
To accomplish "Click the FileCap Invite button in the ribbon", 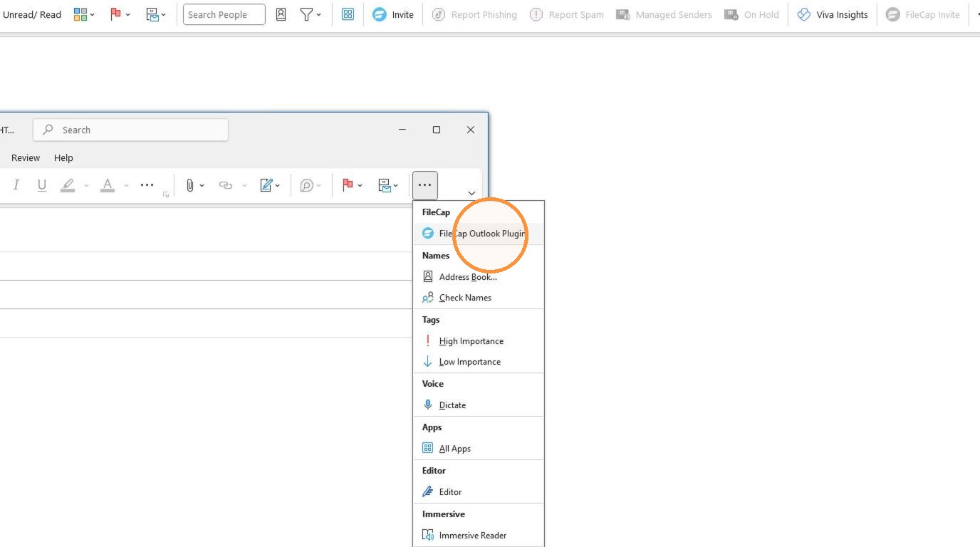I will (923, 14).
